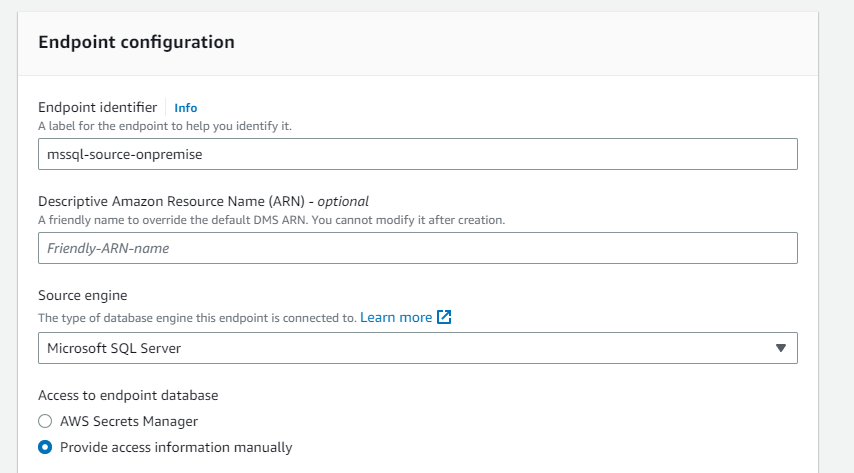
Task: Open the Microsoft SQL Server engine combo box
Action: click(417, 348)
